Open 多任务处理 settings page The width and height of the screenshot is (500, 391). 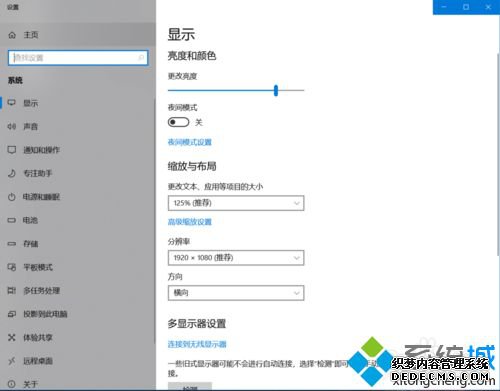coord(78,290)
